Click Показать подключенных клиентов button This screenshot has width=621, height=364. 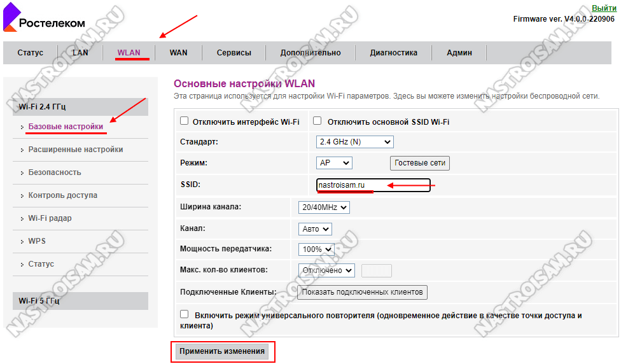click(x=362, y=292)
